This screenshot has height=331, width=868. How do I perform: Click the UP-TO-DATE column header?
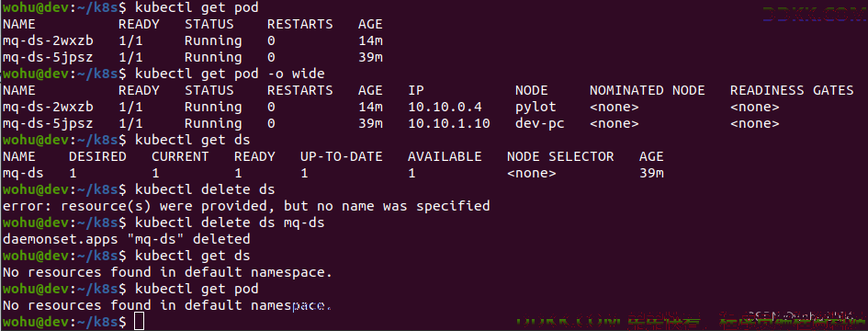[x=342, y=157]
